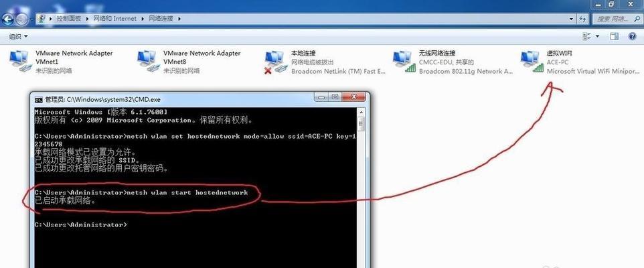This screenshot has width=644, height=268.
Task: Select the 无线网络连接 adapter icon
Action: 404,62
